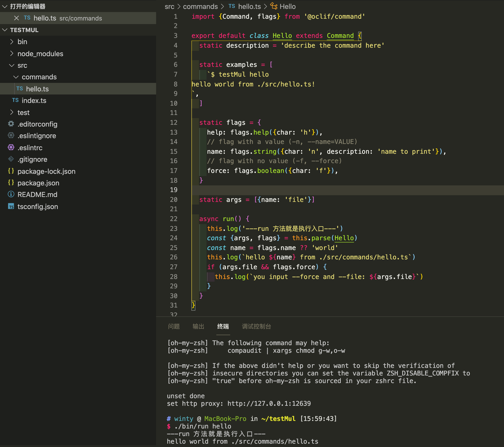Collapse the commands folder
Viewport: 504px width, 447px height.
click(x=16, y=77)
